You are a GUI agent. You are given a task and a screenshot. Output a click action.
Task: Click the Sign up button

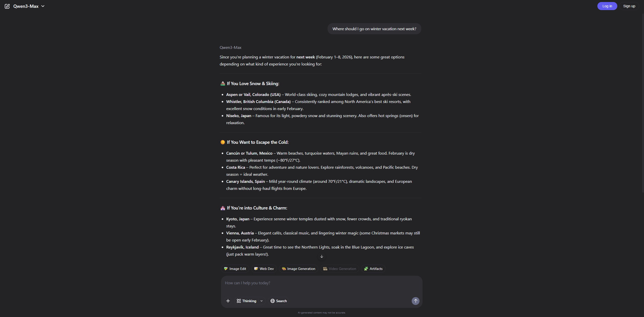tap(629, 6)
